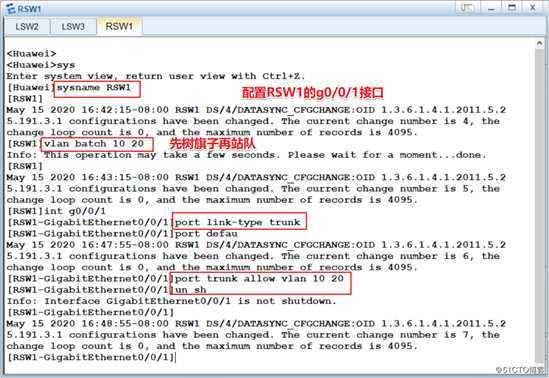Click the 'sysname RSW1' command text
The image size is (549, 378).
point(94,88)
